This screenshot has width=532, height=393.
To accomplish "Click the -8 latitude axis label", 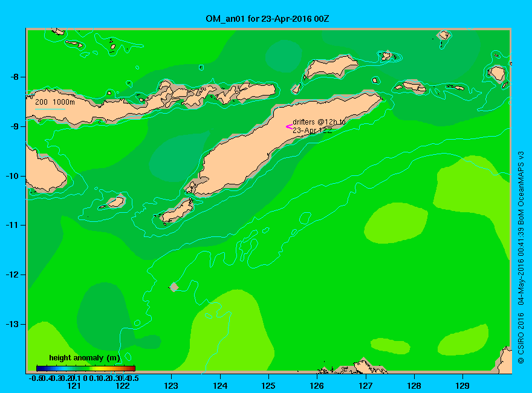I will pos(15,77).
